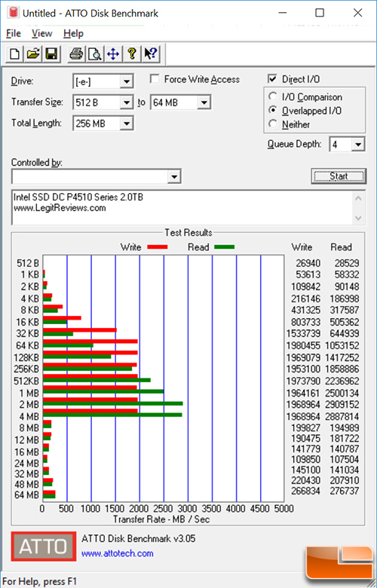This screenshot has width=377, height=588.
Task: Choose the Neither radio option
Action: (x=273, y=124)
